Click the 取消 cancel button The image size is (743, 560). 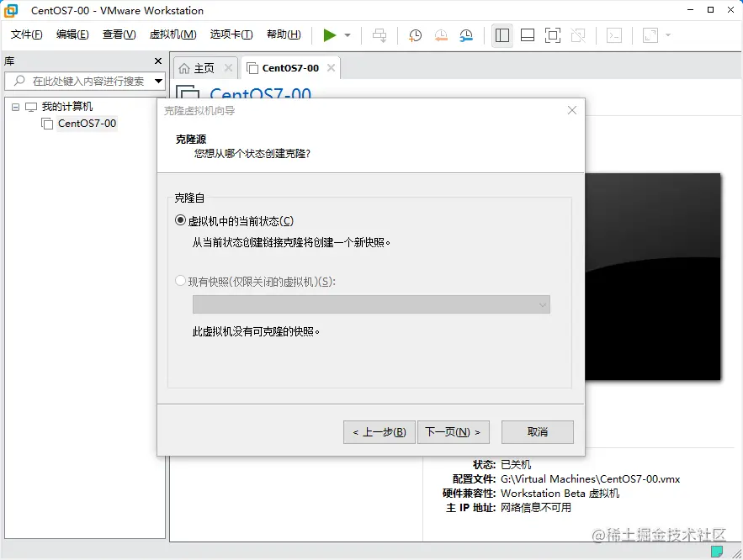(538, 432)
